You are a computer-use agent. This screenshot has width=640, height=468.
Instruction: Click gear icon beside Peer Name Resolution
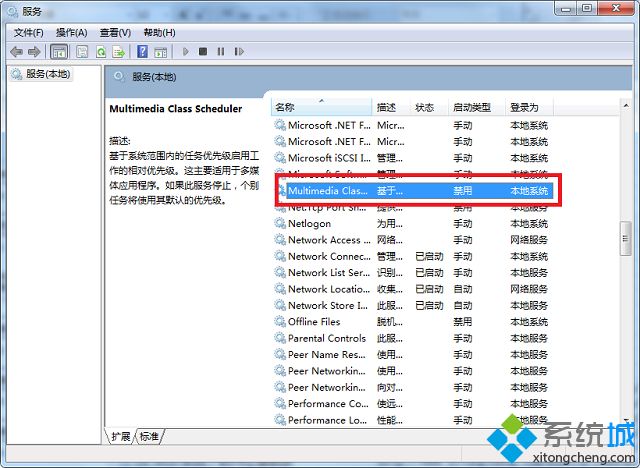pos(280,354)
